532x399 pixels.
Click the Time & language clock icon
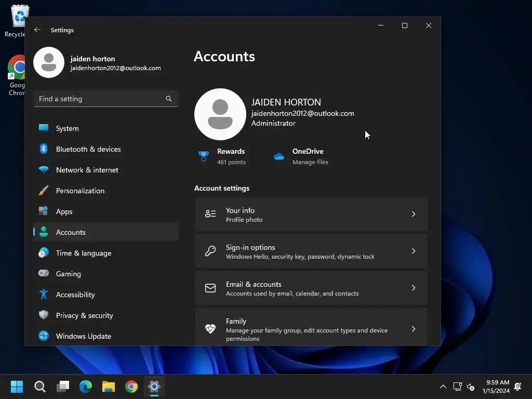(x=44, y=253)
